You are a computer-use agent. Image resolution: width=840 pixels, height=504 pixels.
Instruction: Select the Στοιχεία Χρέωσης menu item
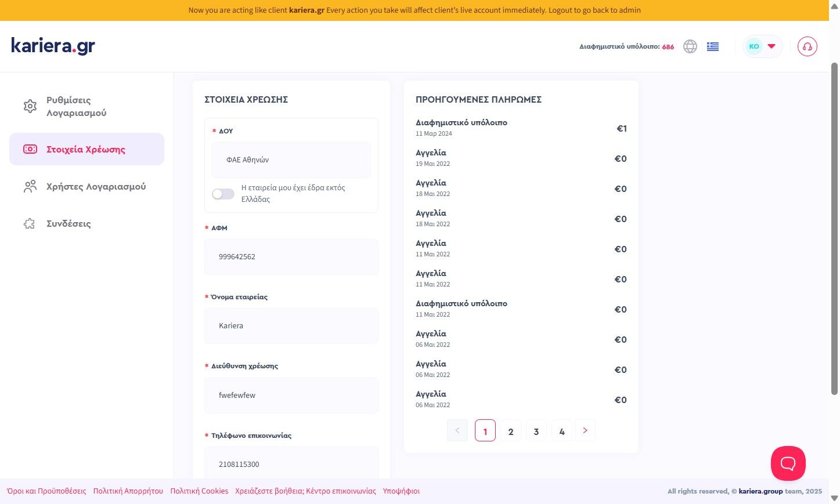[x=86, y=149]
